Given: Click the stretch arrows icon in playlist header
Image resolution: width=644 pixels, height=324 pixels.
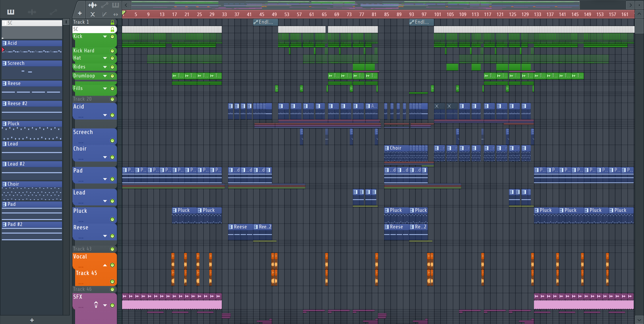Looking at the screenshot, I should [x=116, y=15].
